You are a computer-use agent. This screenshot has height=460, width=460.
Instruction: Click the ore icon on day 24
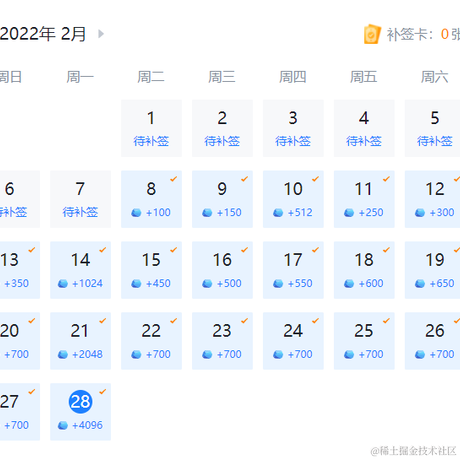(278, 355)
